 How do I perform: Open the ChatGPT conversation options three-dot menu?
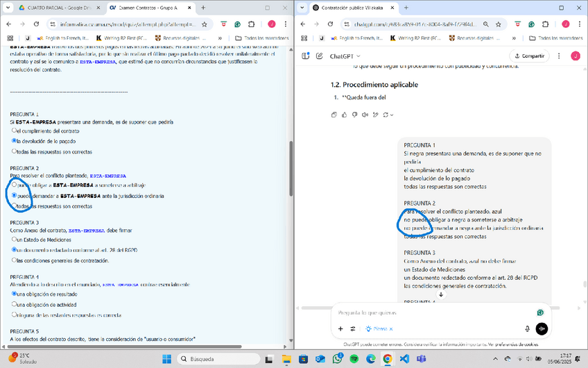pyautogui.click(x=559, y=56)
